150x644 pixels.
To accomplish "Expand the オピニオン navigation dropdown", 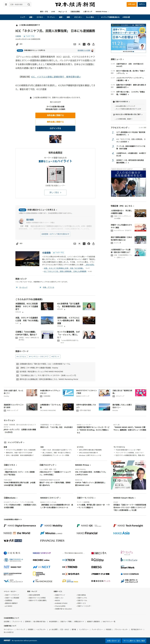I will (x=79, y=17).
